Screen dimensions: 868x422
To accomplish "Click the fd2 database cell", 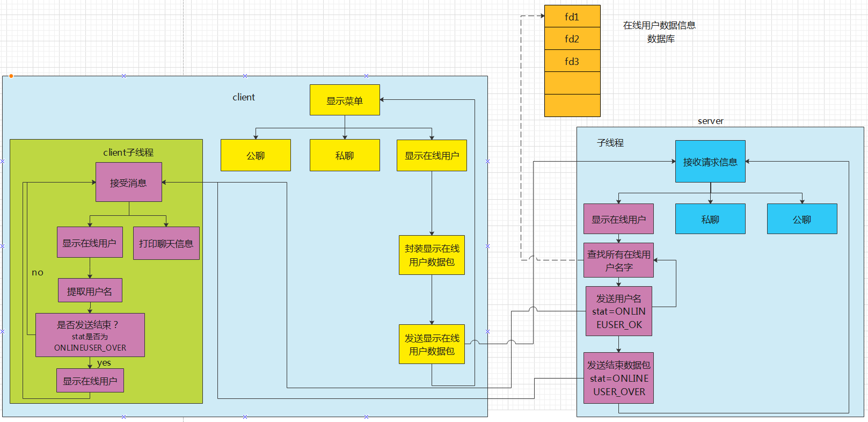I will click(572, 39).
